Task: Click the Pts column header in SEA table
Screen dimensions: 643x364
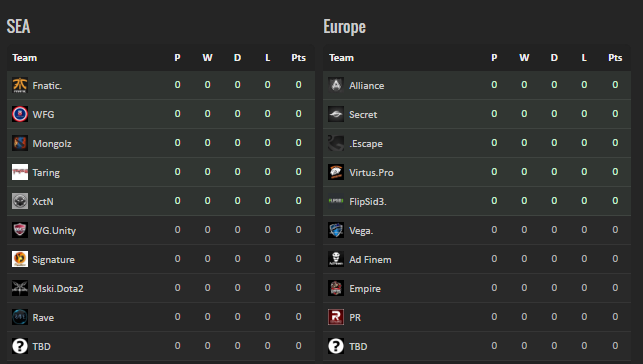Action: point(299,58)
